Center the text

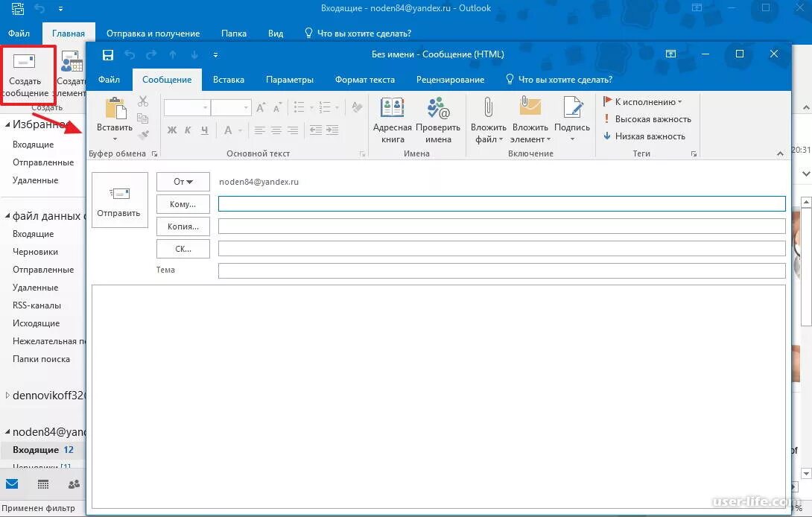(x=276, y=130)
